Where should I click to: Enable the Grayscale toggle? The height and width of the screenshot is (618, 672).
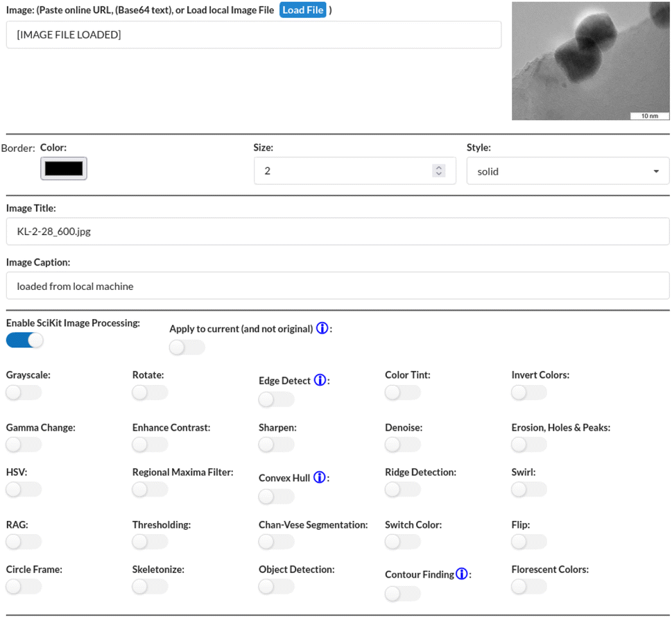tap(23, 392)
